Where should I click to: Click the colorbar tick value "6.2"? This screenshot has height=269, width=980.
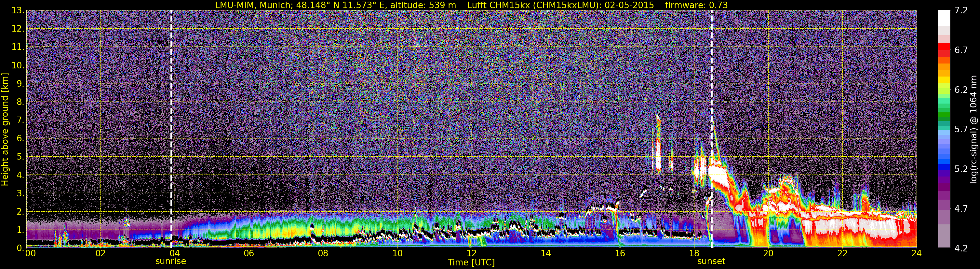[961, 90]
